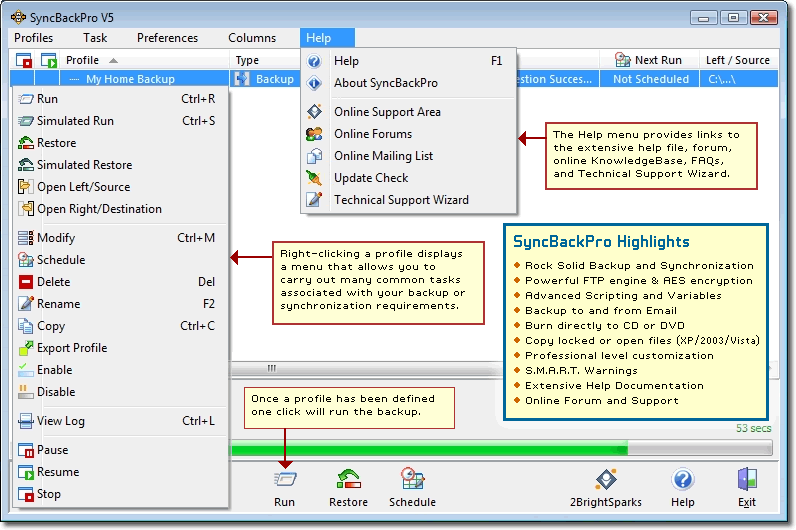This screenshot has width=796, height=530.
Task: Click the Left / Source column header
Action: point(738,60)
